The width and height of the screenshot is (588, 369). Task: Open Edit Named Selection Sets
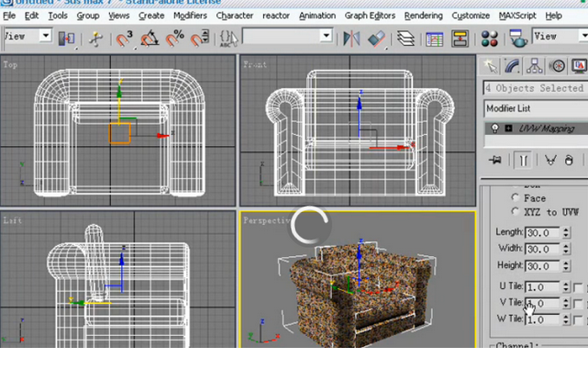click(228, 39)
